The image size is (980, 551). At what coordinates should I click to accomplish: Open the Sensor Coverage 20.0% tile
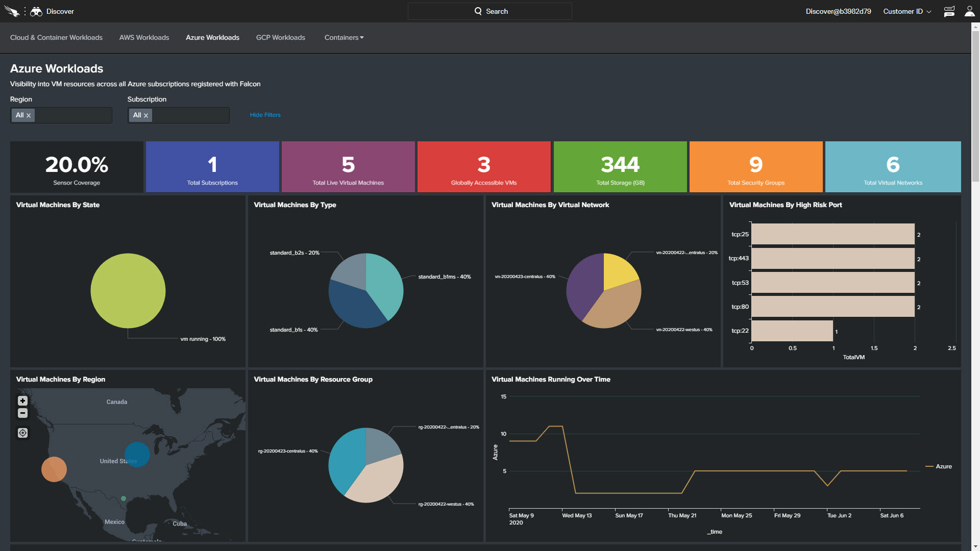coord(77,167)
